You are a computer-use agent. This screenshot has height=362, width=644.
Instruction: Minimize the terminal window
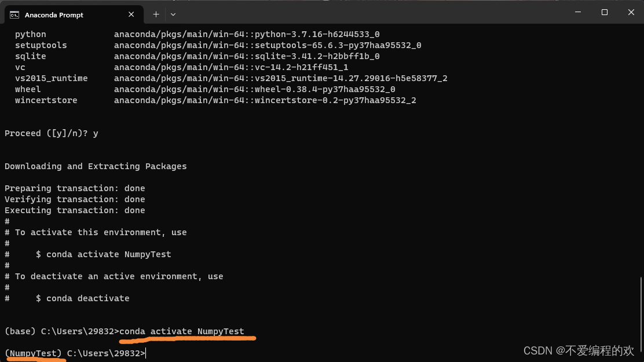(x=578, y=12)
